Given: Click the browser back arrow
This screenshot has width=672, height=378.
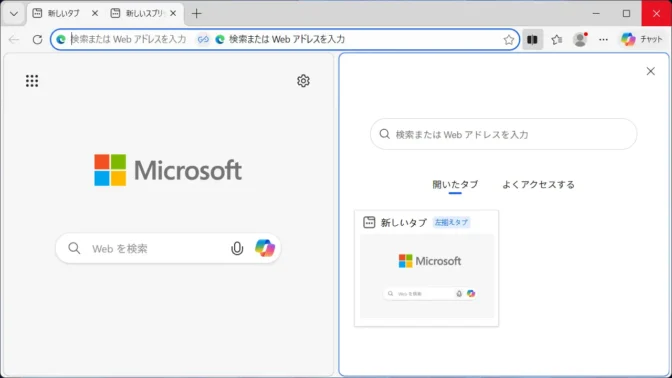Looking at the screenshot, I should click(14, 39).
